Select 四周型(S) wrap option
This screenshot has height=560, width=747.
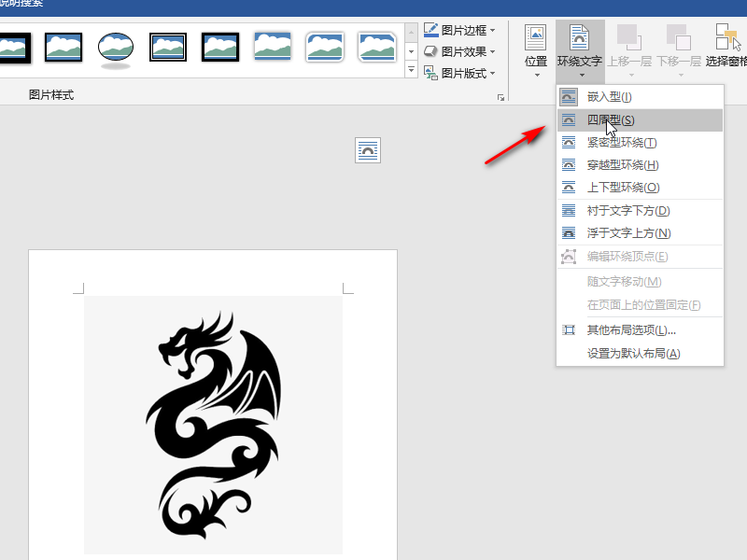pos(641,120)
